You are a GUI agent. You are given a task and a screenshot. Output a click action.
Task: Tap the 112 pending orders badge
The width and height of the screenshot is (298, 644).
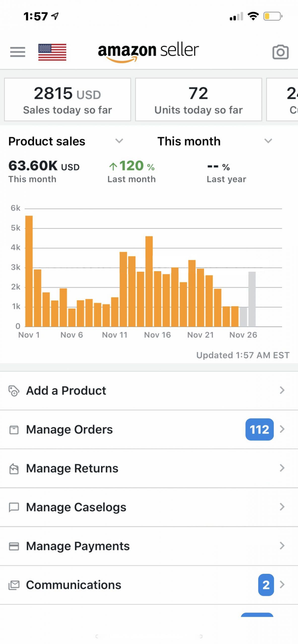[x=259, y=429]
